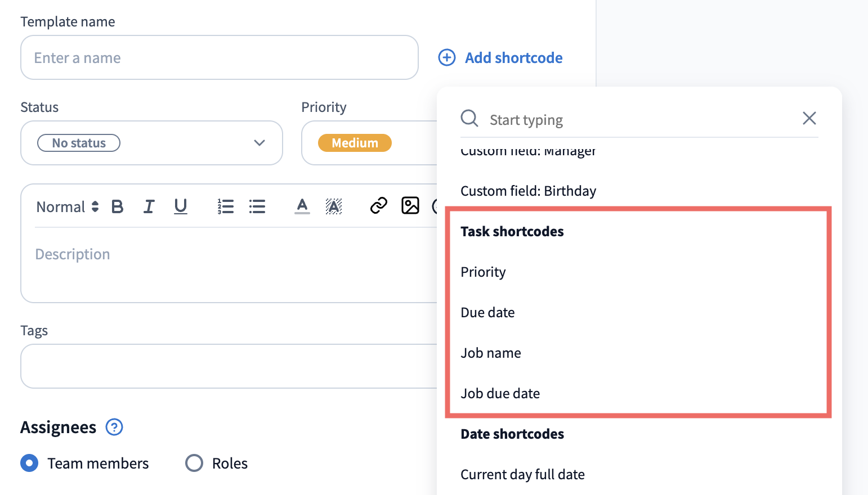Toggle bold formatting in the editor toolbar
Image resolution: width=868 pixels, height=495 pixels.
tap(117, 206)
